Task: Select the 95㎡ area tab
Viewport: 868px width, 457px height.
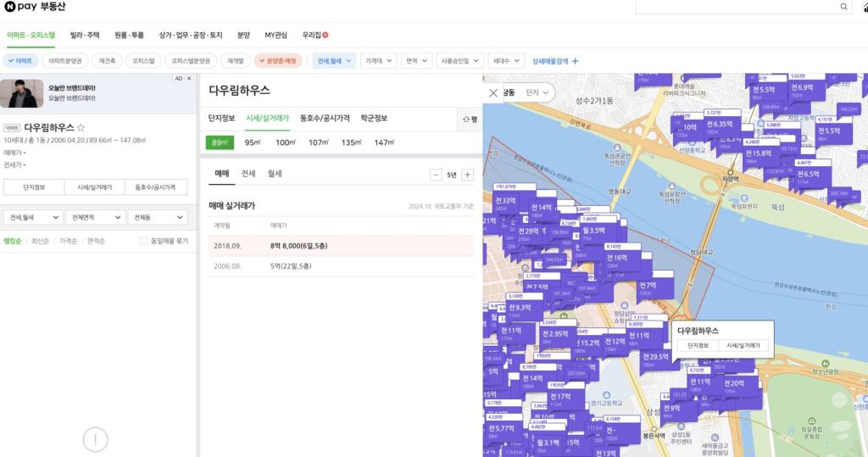Action: pyautogui.click(x=253, y=142)
